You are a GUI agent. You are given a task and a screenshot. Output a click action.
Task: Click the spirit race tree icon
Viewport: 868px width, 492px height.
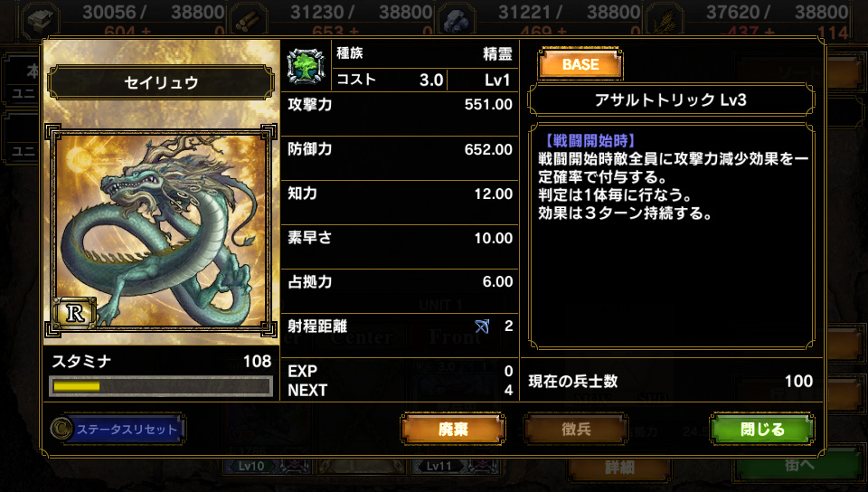(305, 66)
